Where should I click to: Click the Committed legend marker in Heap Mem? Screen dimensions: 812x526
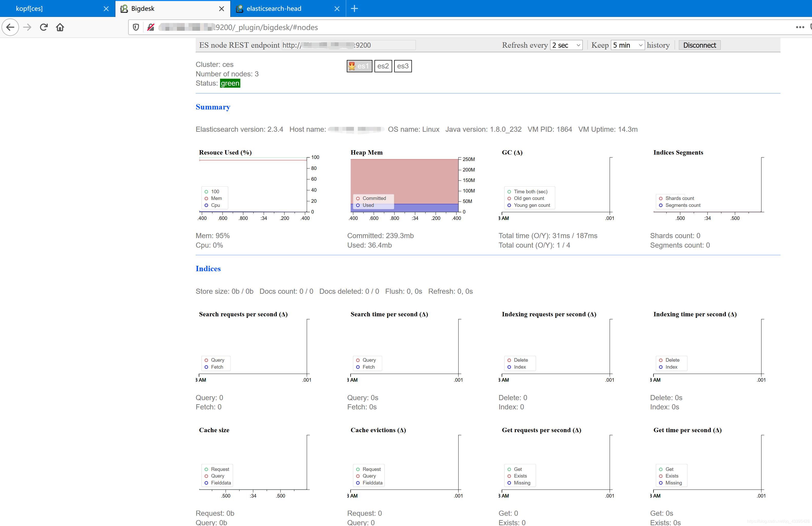click(358, 198)
